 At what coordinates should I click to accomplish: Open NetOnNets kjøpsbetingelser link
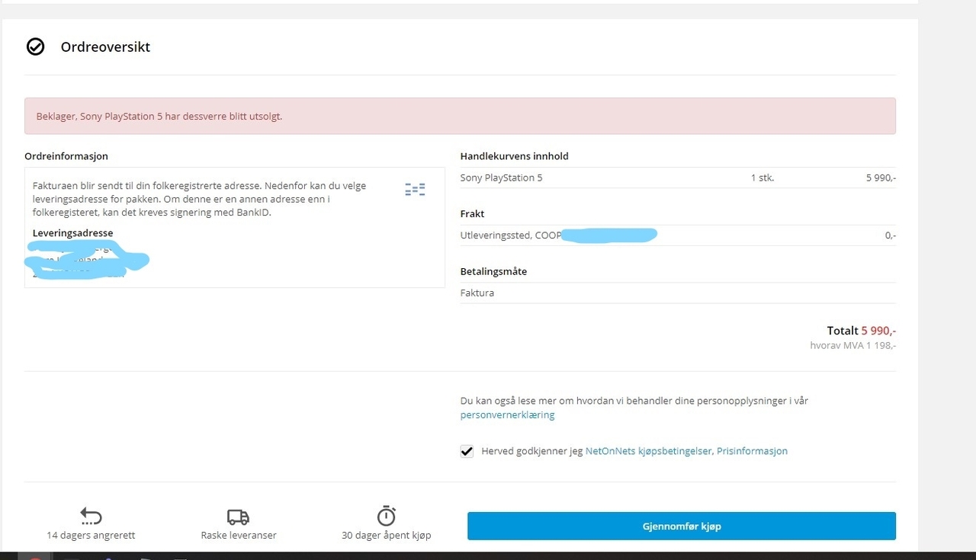click(649, 451)
